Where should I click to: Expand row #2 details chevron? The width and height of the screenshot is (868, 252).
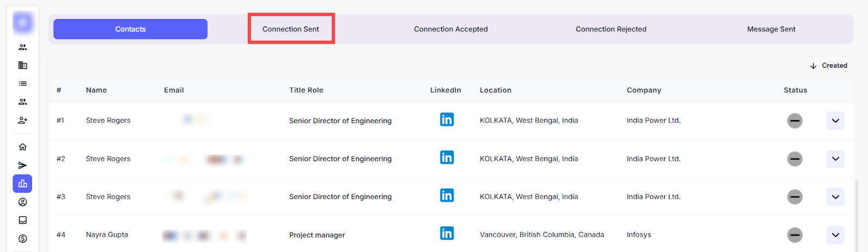click(x=835, y=159)
